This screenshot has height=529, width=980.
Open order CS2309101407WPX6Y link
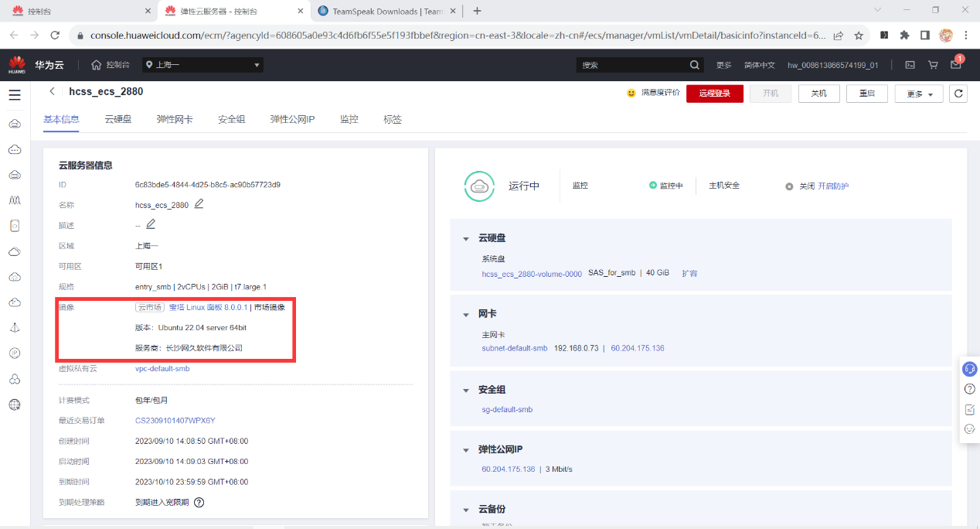[175, 421]
